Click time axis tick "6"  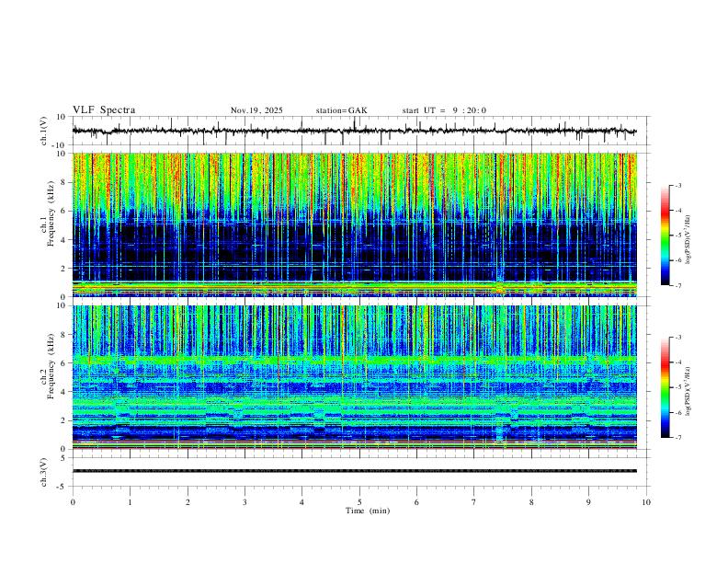[416, 502]
